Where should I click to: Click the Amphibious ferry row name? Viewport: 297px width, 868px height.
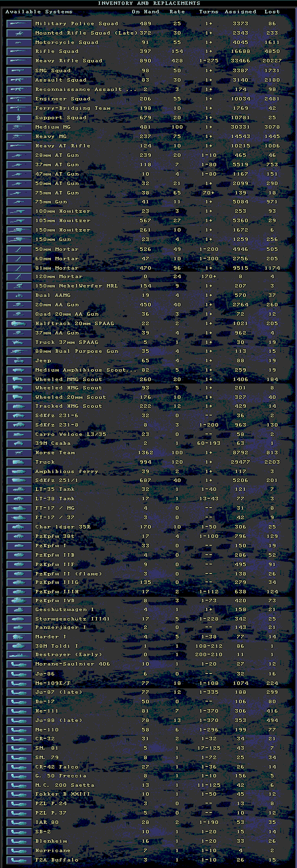[67, 471]
